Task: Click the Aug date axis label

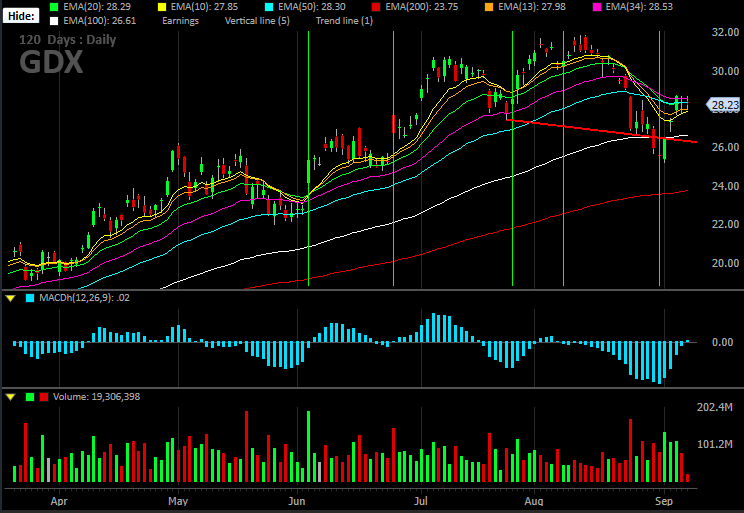Action: click(534, 501)
